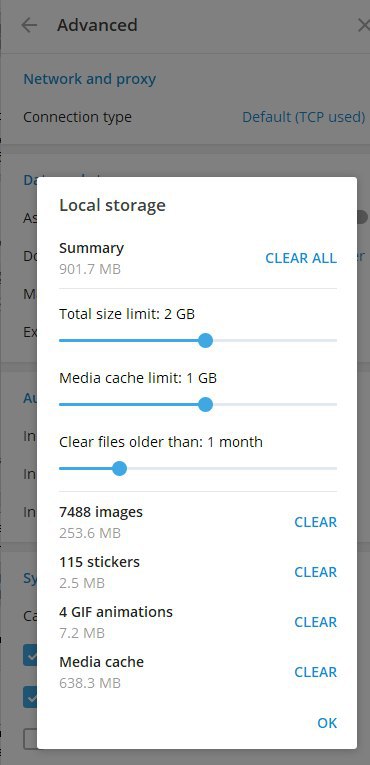Confirm the Local storage dialog with OK
Viewport: 370px width, 765px height.
coord(327,723)
